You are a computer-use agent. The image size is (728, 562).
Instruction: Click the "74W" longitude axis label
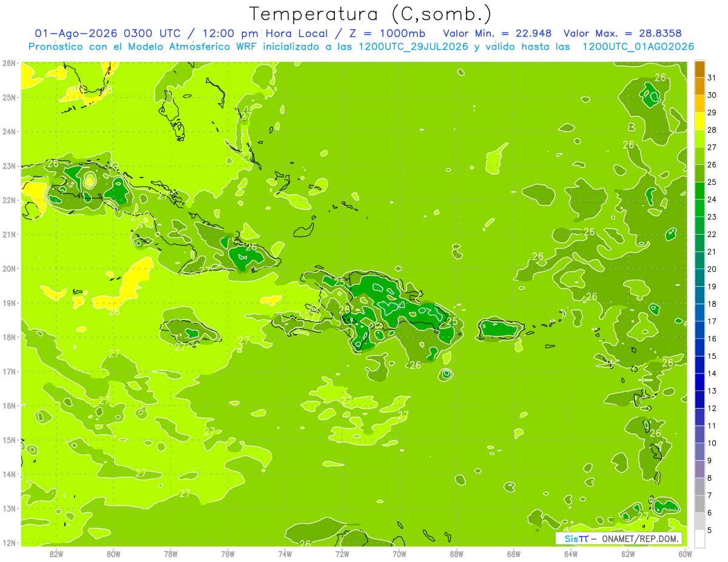pyautogui.click(x=285, y=554)
